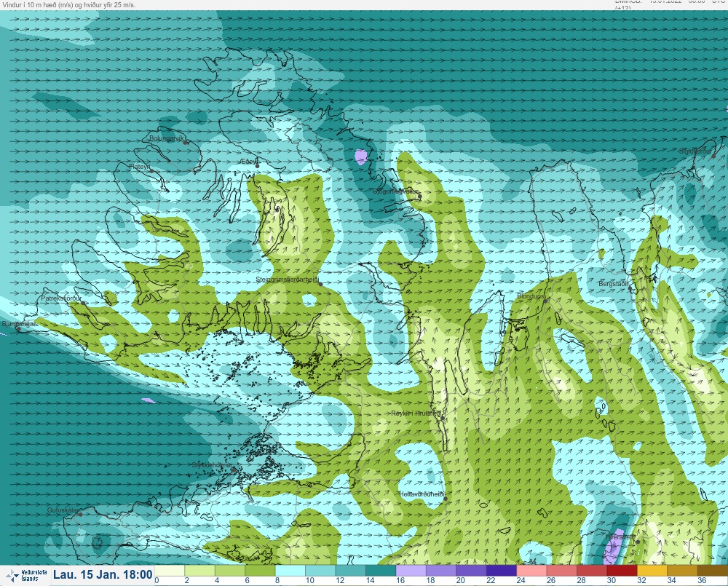
Task: Click the Gjögurflugvöllur station label
Action: 395,191
